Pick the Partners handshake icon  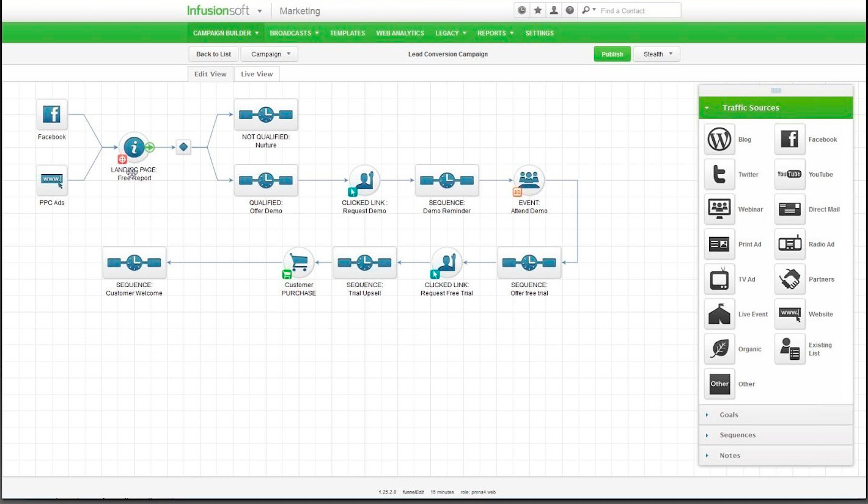click(790, 279)
